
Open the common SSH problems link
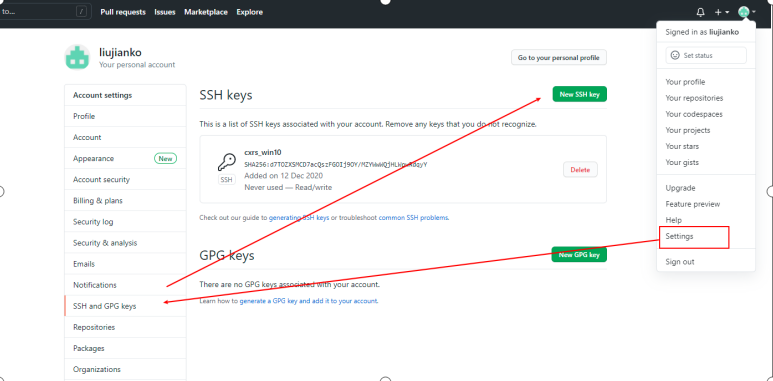click(x=414, y=217)
